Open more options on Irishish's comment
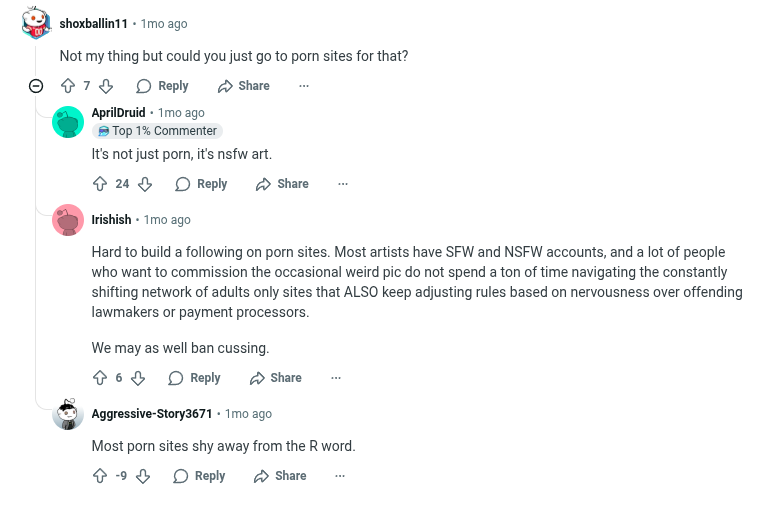The image size is (764, 508). coord(336,378)
